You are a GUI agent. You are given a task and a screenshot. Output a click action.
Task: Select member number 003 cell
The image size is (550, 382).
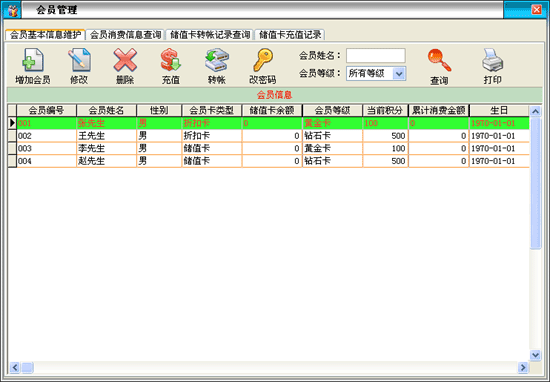46,148
